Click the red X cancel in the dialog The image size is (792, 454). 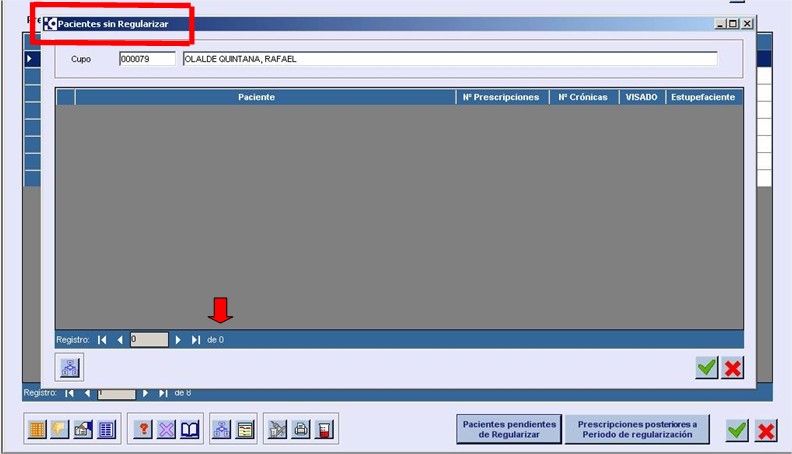coord(733,368)
